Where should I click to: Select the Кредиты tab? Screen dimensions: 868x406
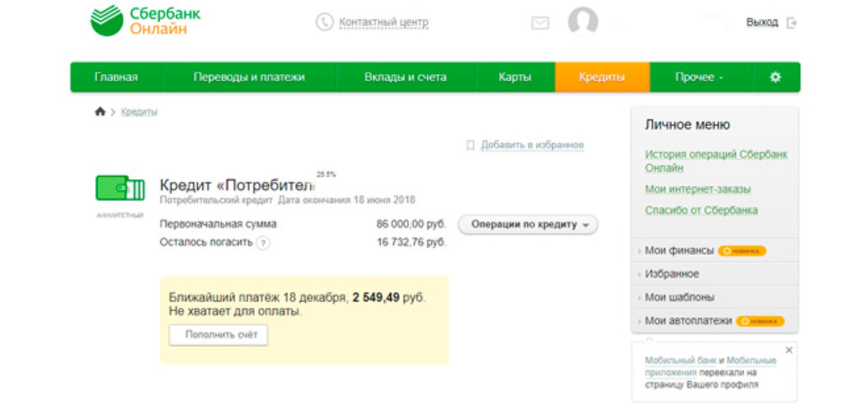point(602,77)
